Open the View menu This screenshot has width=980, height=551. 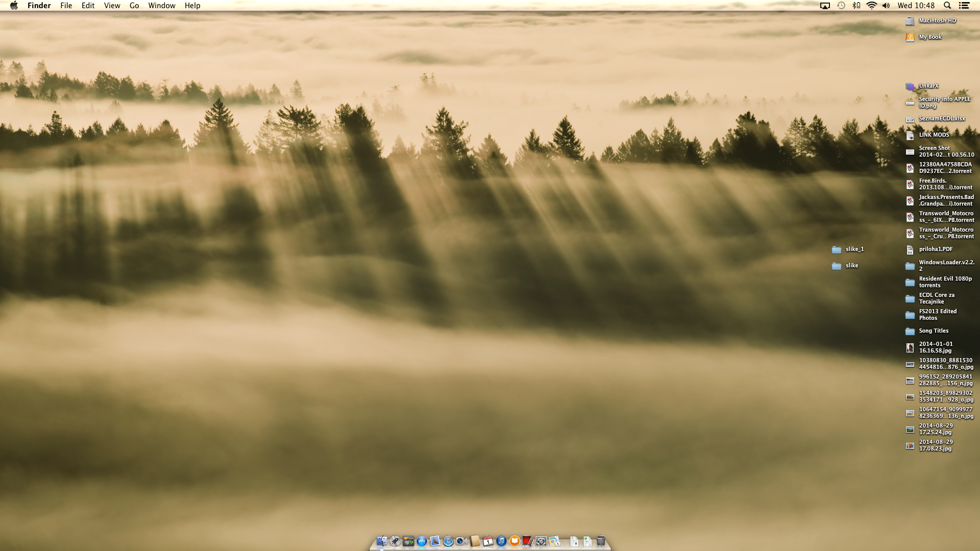coord(112,6)
